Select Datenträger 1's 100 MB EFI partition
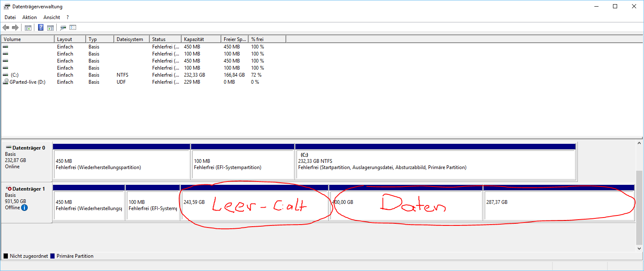Image resolution: width=644 pixels, height=271 pixels. pyautogui.click(x=153, y=203)
